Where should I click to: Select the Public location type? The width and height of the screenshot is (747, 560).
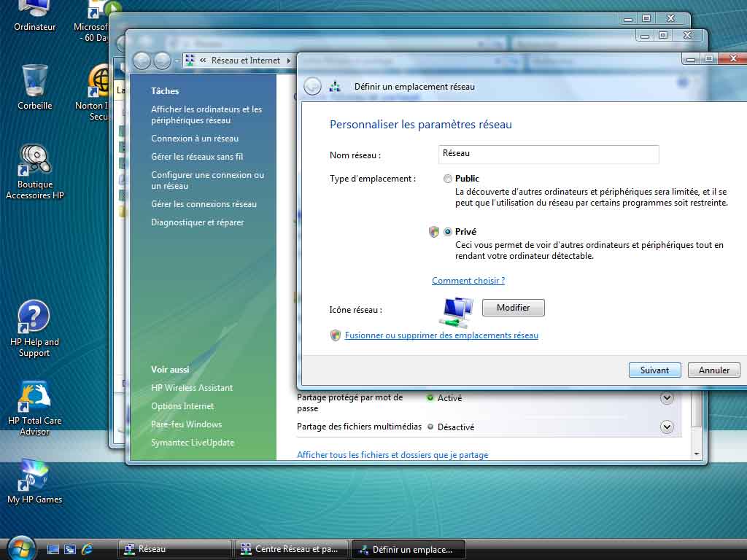click(x=448, y=179)
